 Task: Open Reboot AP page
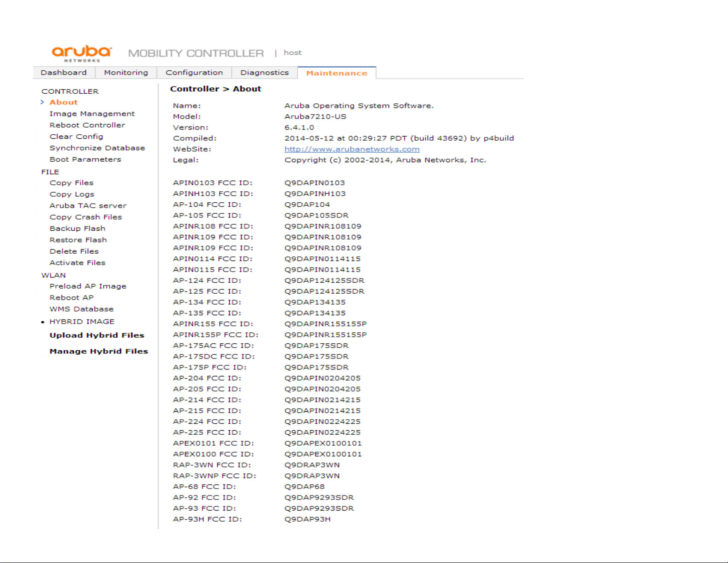pyautogui.click(x=72, y=298)
